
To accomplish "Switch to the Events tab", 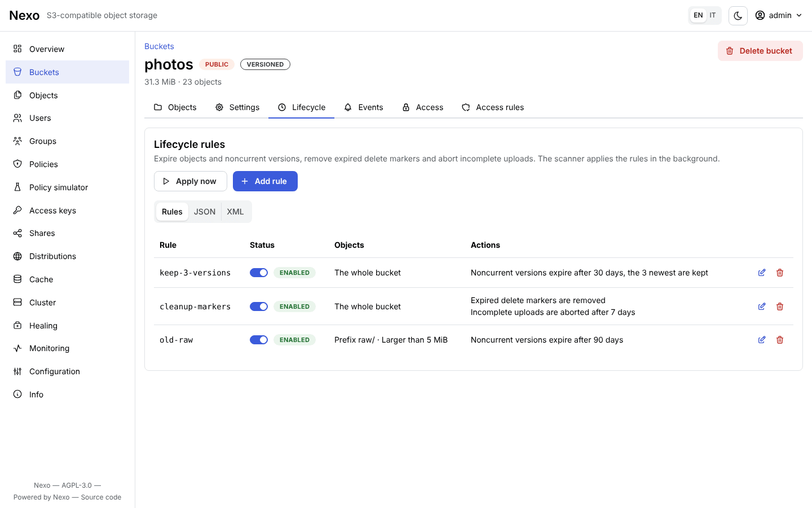I will point(364,107).
